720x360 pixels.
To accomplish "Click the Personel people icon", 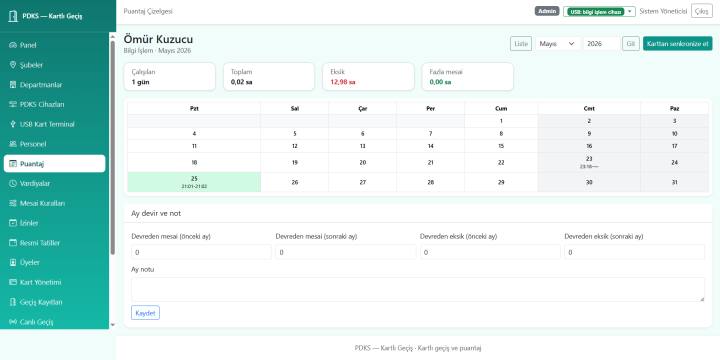I will pos(13,144).
